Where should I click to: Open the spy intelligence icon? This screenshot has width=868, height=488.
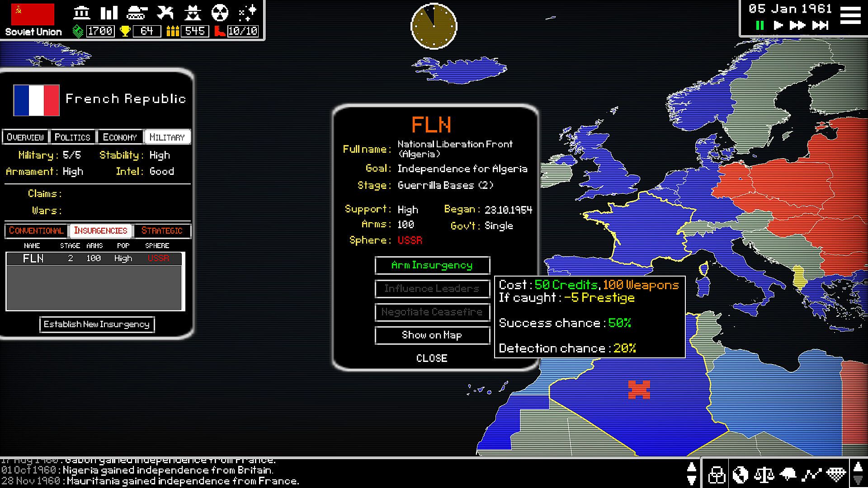pyautogui.click(x=193, y=13)
